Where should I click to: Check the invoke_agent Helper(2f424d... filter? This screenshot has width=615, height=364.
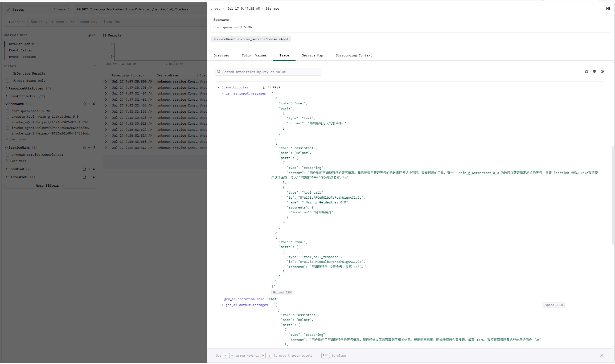click(7, 122)
